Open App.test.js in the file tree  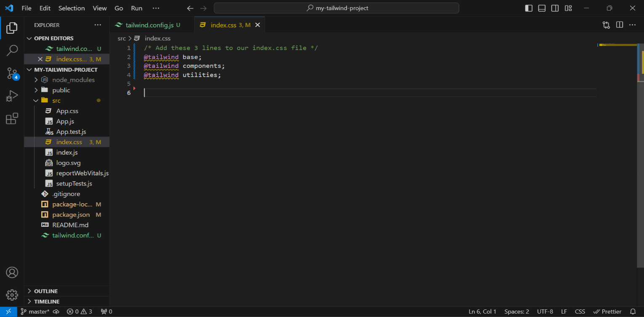pyautogui.click(x=67, y=132)
